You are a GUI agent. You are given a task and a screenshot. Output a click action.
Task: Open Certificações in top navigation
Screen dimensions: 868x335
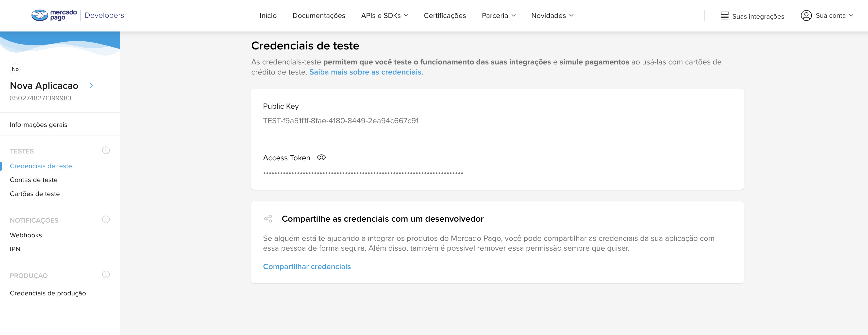pos(445,15)
